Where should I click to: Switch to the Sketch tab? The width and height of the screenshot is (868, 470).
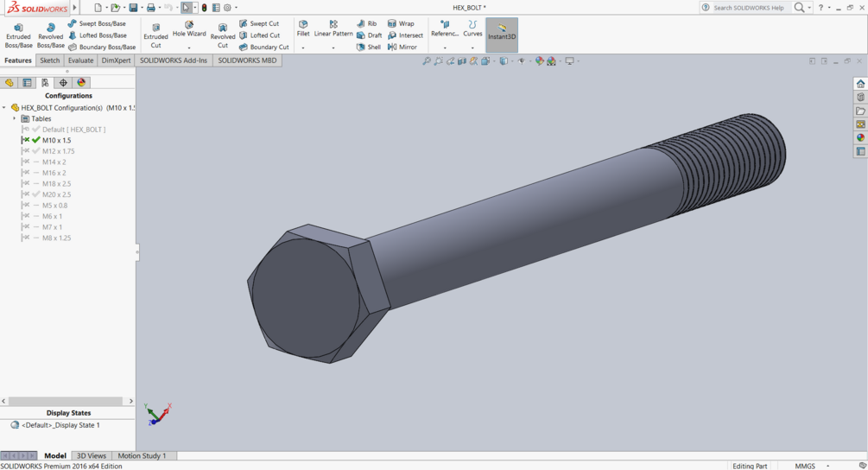pos(50,60)
